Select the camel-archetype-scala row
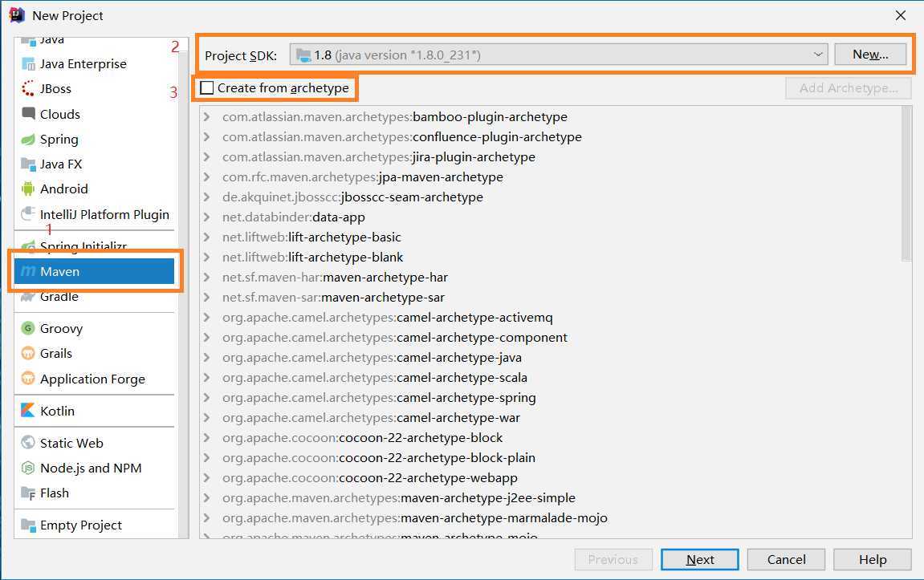Screen dimensions: 924x580 551,378
